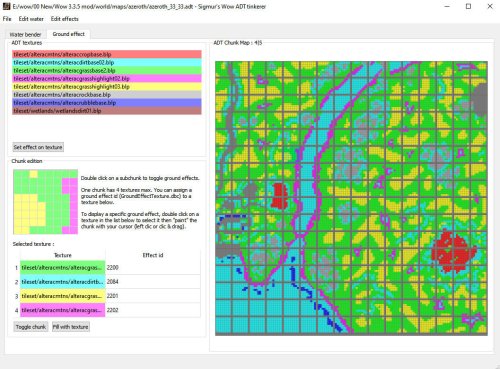Screen dimensions: 500x369
Task: Edit effect id 2084 field
Action: [153, 282]
